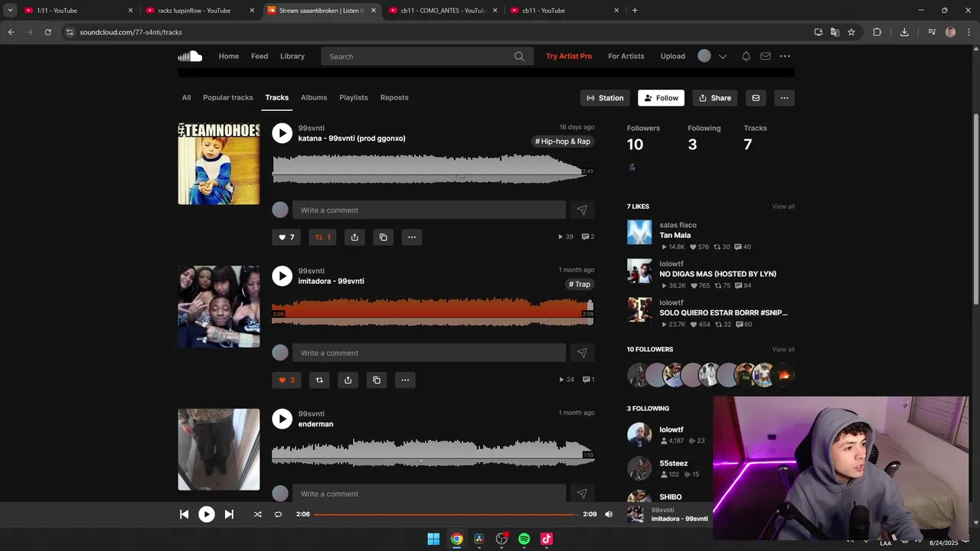Open Library in top navigation

pos(292,56)
